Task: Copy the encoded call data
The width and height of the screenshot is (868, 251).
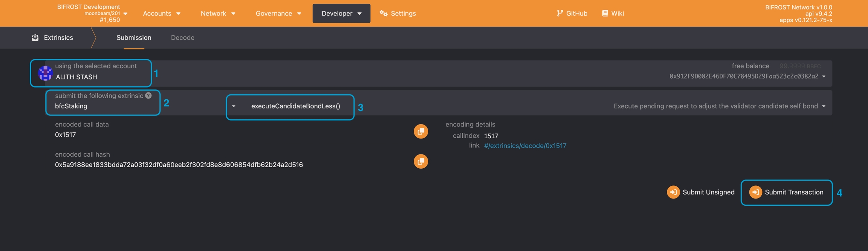Action: pos(421,131)
